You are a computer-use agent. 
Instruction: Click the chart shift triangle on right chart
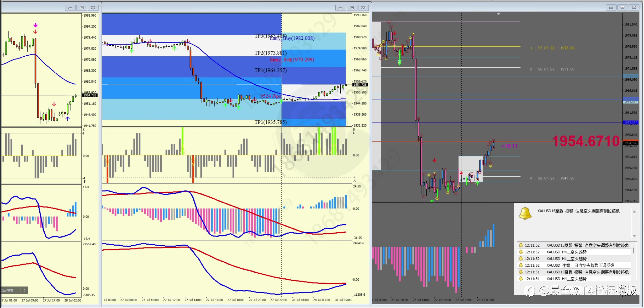[498, 14]
